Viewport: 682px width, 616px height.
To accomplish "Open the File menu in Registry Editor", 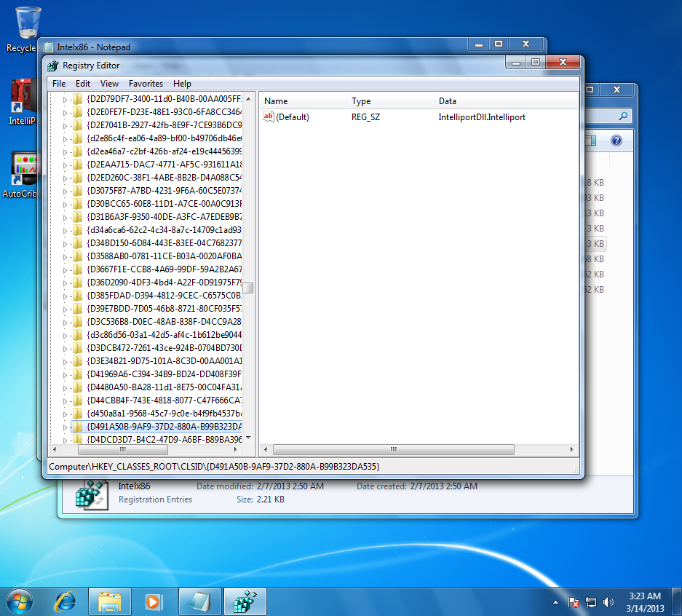I will click(x=59, y=84).
